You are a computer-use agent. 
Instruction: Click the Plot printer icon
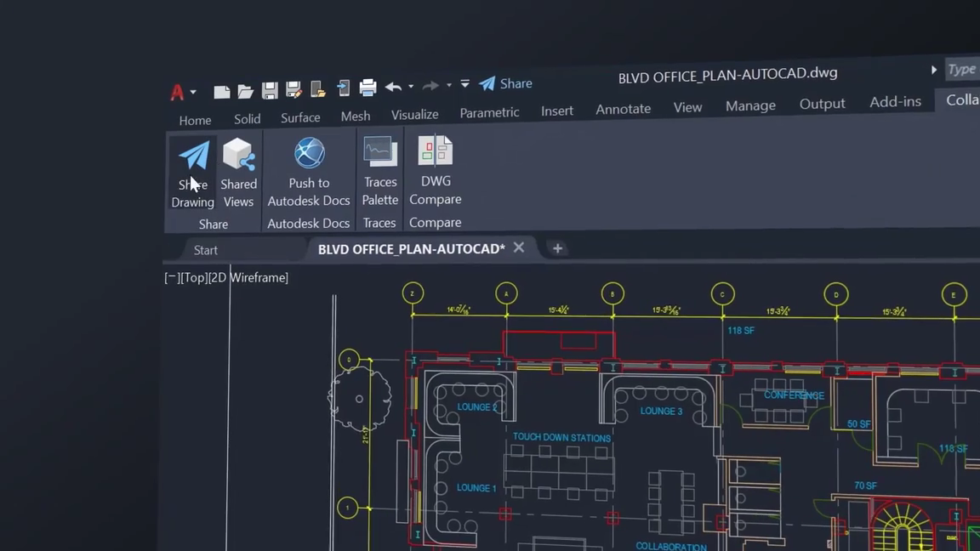click(x=368, y=88)
